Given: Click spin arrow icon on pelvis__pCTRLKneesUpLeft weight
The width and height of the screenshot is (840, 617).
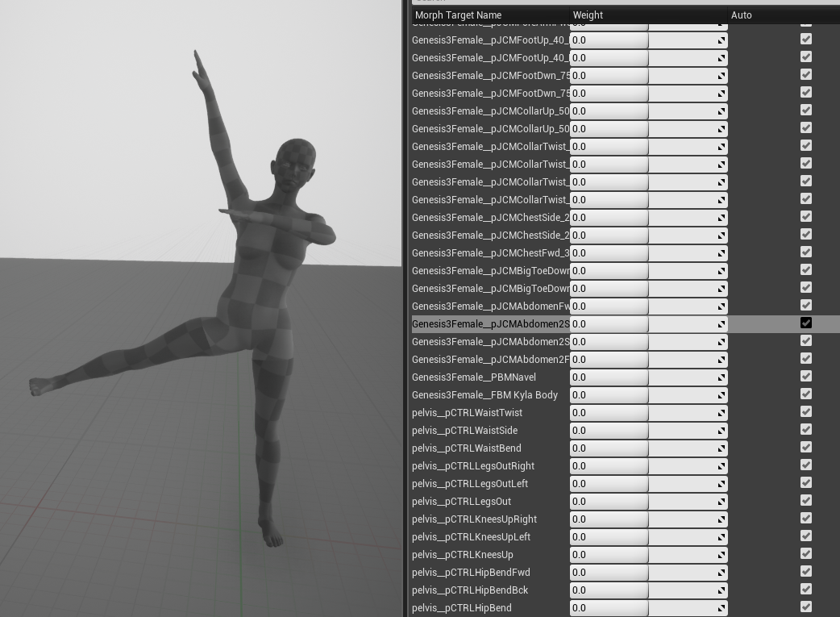Looking at the screenshot, I should 721,537.
